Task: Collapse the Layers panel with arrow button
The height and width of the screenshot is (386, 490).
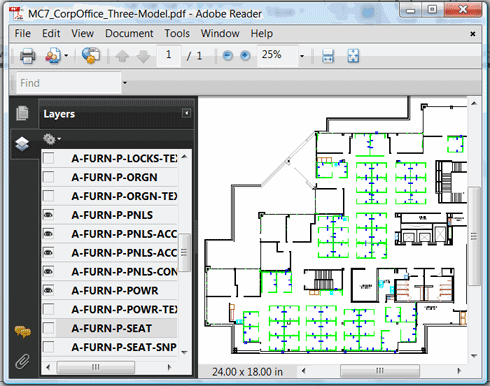Action: (186, 113)
